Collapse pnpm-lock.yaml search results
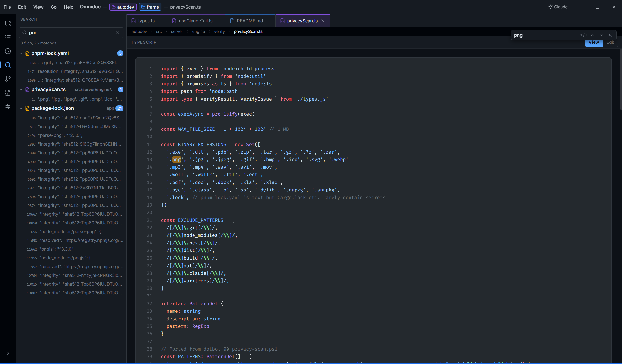622x364 pixels. [21, 53]
